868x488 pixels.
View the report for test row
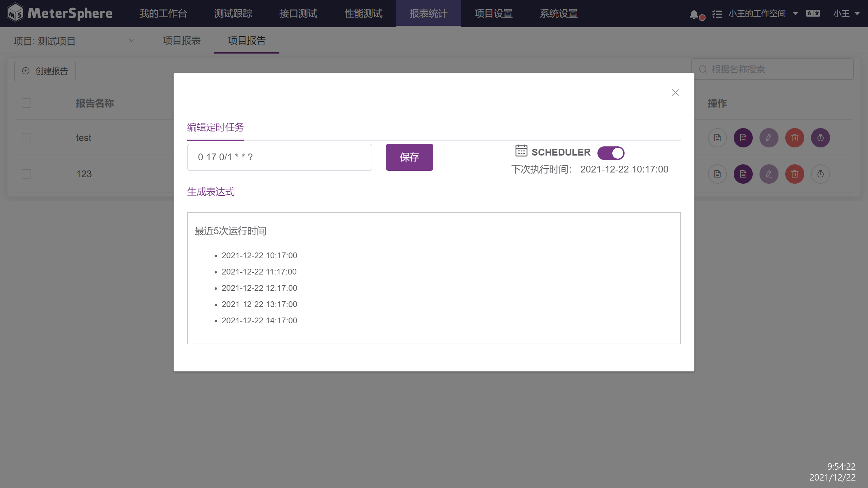coord(717,138)
